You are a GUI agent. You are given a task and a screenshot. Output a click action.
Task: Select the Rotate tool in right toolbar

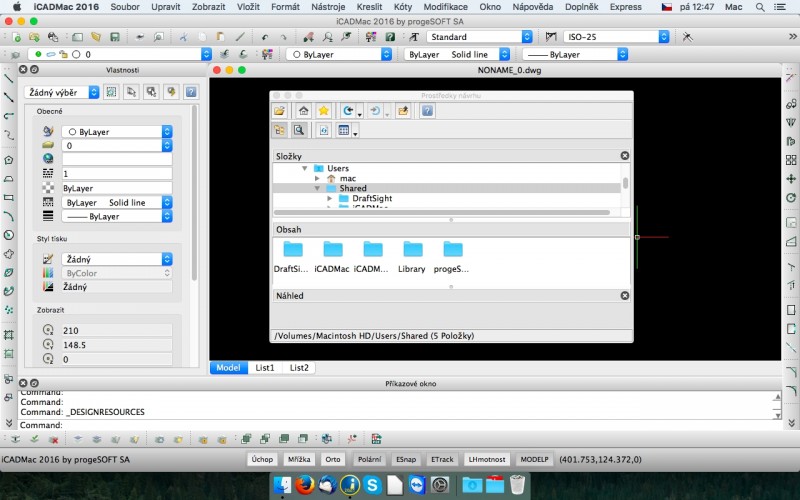791,198
